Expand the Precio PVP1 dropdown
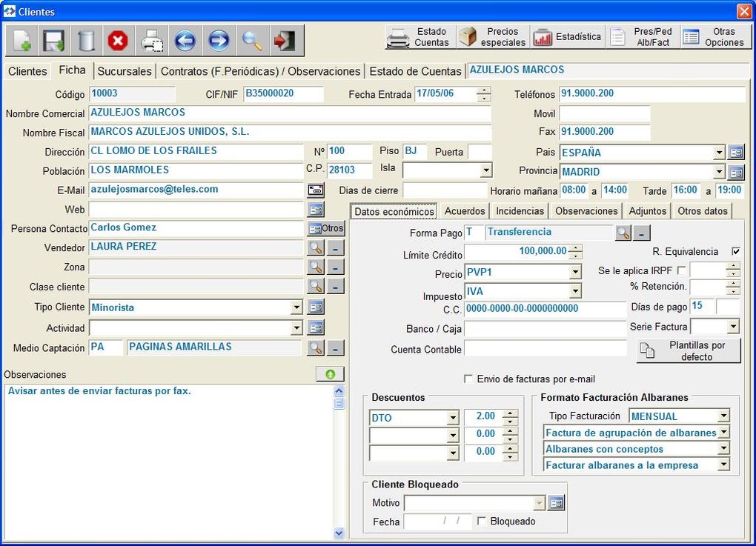 coord(575,273)
